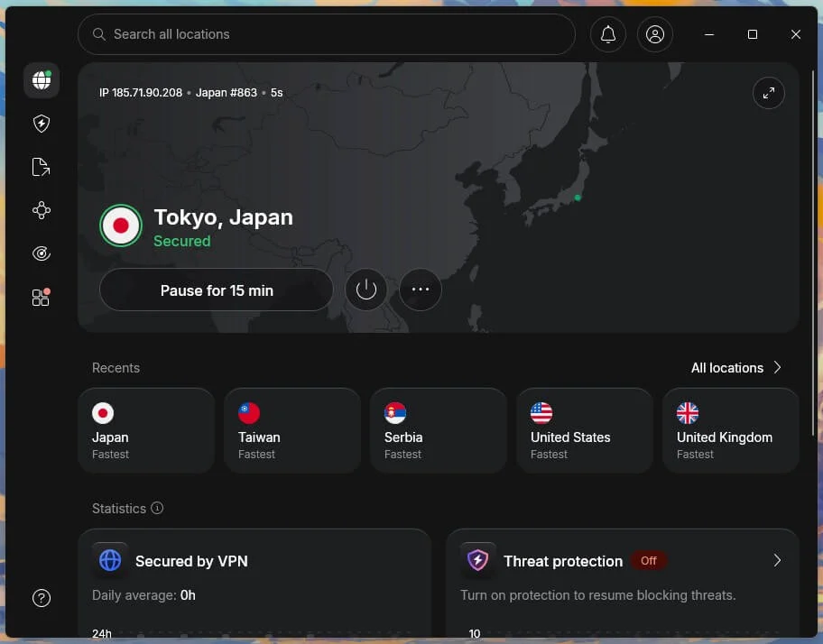This screenshot has height=644, width=823.
Task: Disconnect VPN with power button
Action: [x=366, y=290]
